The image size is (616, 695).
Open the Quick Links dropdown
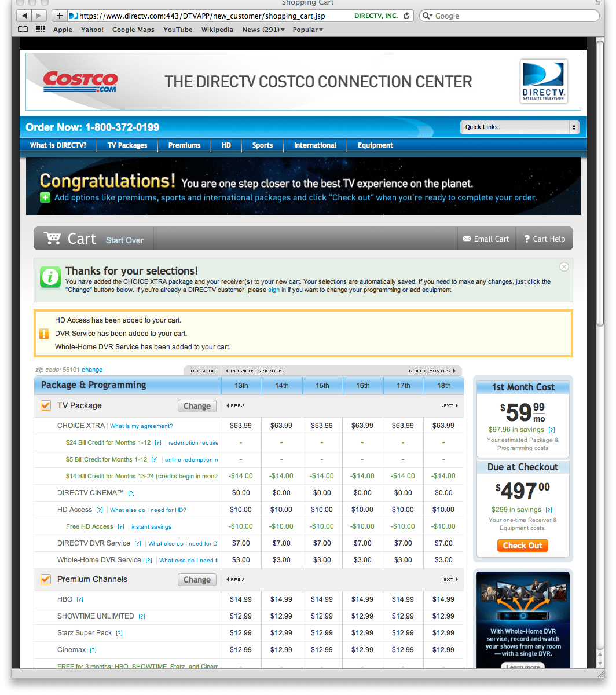[x=520, y=127]
